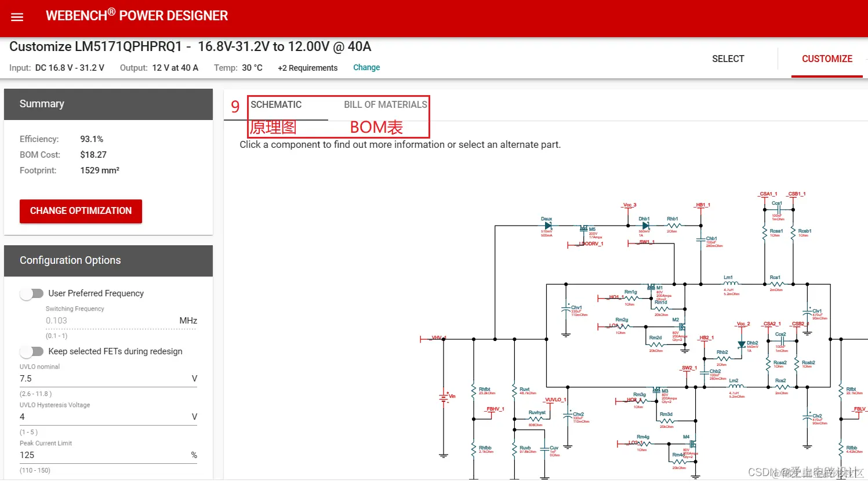Select the Dhb2 diode

click(741, 344)
